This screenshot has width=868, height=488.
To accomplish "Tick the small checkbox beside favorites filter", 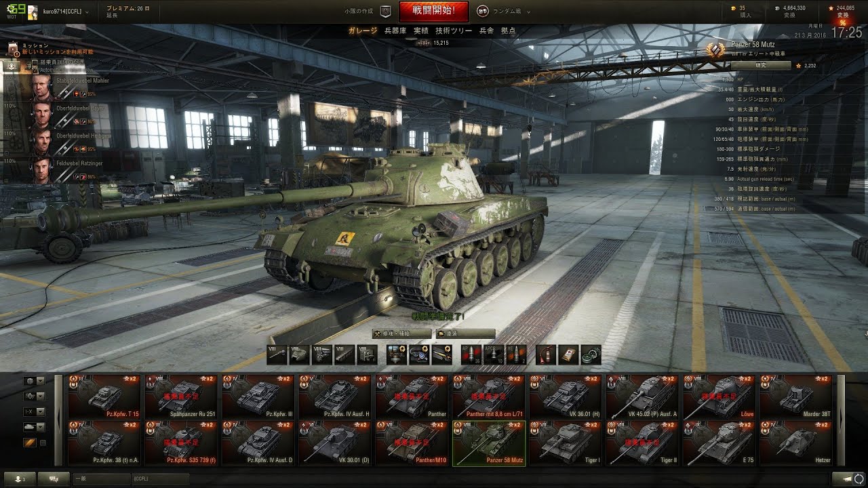I will (43, 443).
